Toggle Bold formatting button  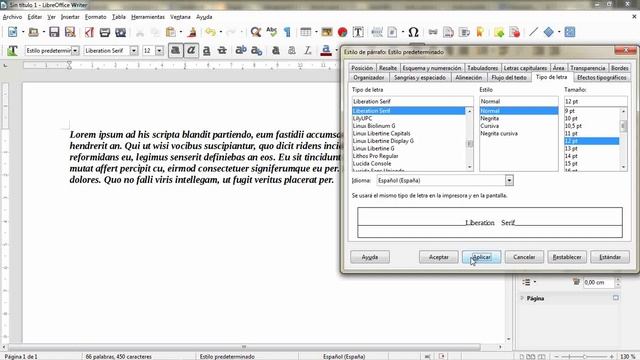pos(176,51)
